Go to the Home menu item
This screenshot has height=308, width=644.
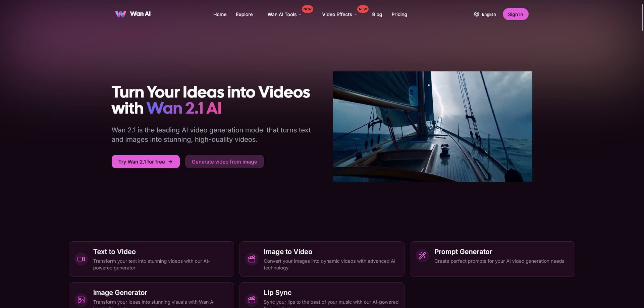(x=220, y=14)
